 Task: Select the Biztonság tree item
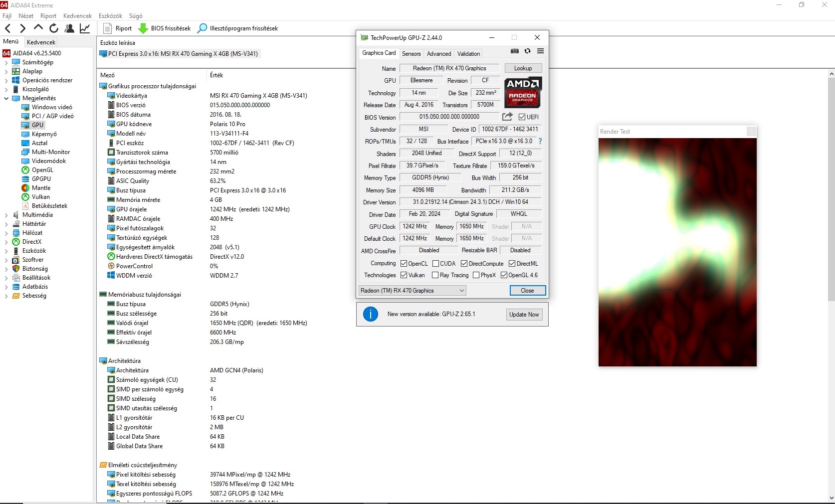[35, 269]
